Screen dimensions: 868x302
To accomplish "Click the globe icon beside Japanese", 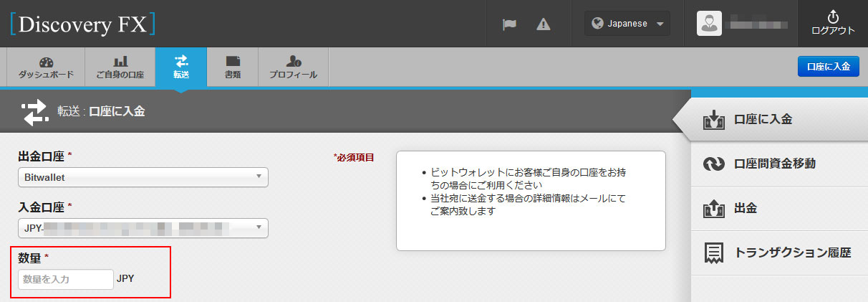I will (597, 24).
